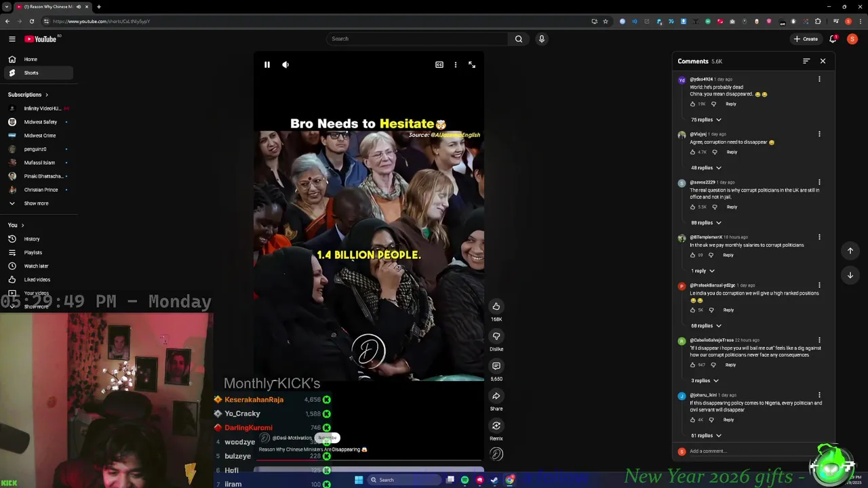
Task: Expand the 68 replies thread
Action: pos(706,326)
